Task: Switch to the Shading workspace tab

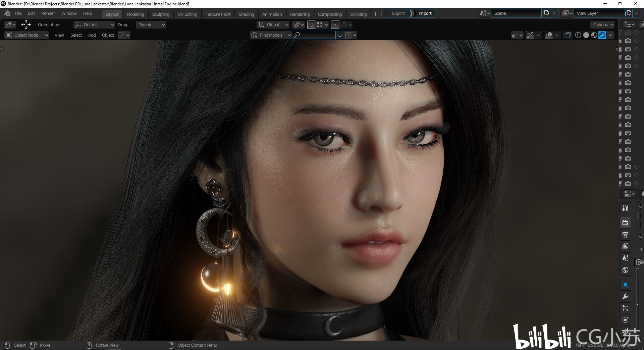Action: [x=246, y=14]
